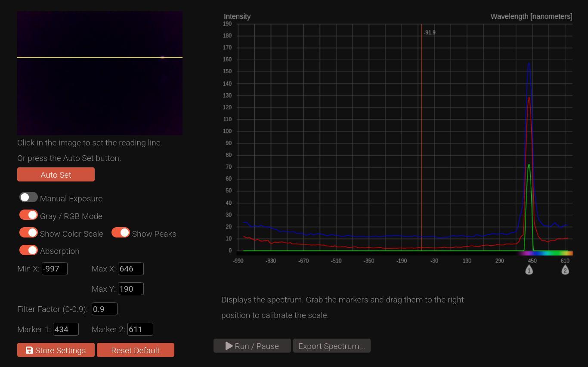Click the Intensity axis label
The width and height of the screenshot is (588, 367).
(x=237, y=16)
